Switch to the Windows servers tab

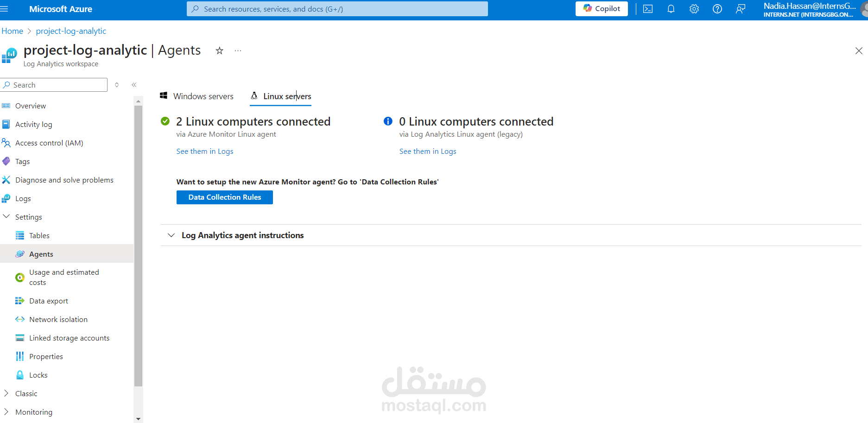[x=197, y=96]
